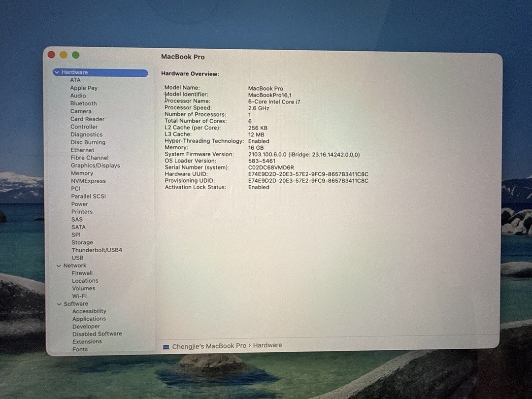Open NVMExpress entry
Viewport: 532px width, 399px height.
[x=88, y=181]
